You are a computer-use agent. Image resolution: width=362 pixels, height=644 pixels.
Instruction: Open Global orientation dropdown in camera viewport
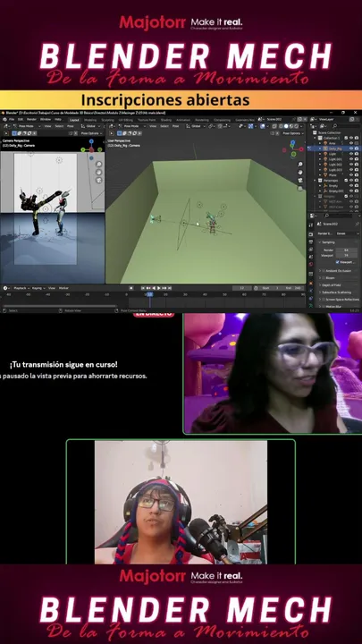click(90, 126)
